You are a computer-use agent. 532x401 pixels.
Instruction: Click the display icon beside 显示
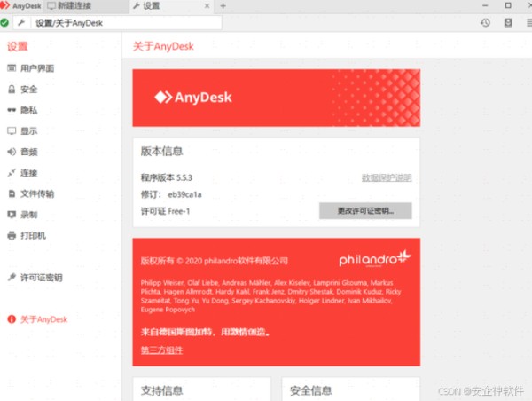pos(12,131)
